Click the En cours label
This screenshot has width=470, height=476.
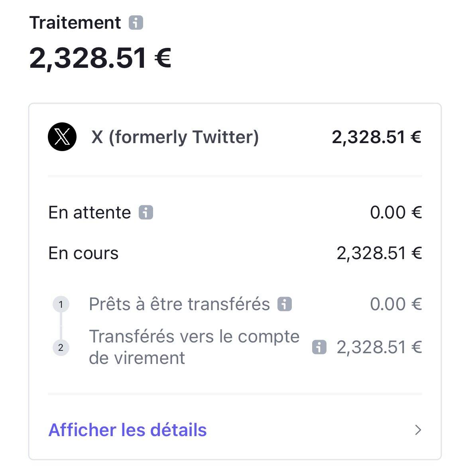(x=83, y=253)
